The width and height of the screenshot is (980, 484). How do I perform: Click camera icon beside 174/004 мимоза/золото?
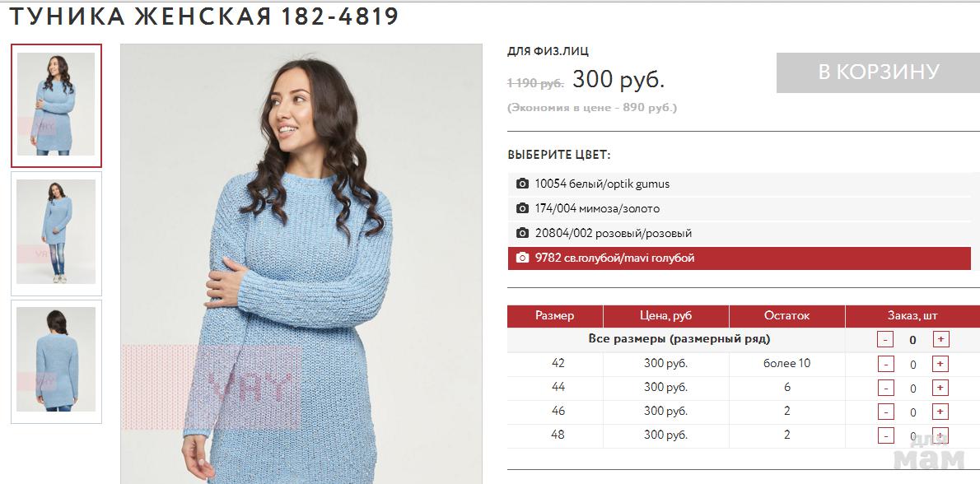tap(522, 208)
